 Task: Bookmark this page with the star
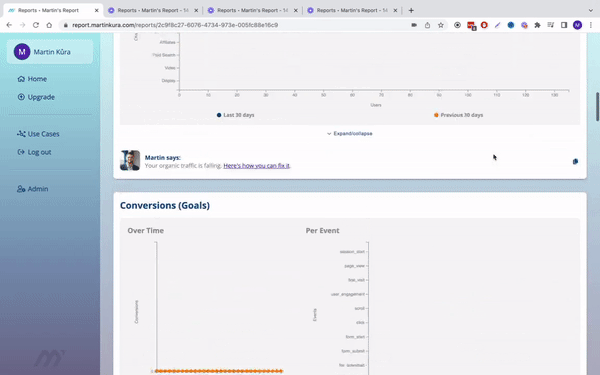441,25
